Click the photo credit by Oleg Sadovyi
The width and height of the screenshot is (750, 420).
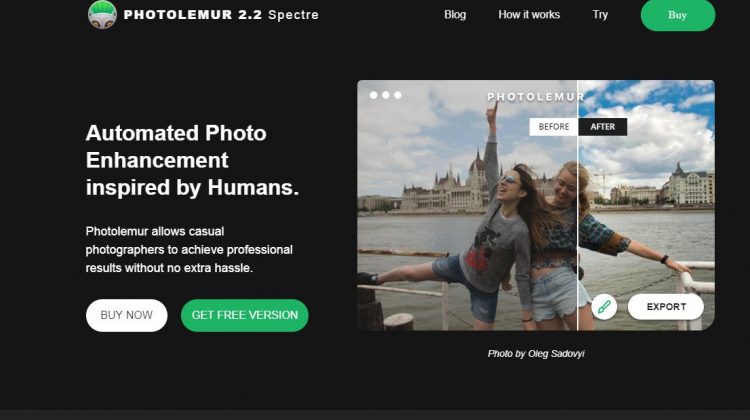(x=536, y=354)
